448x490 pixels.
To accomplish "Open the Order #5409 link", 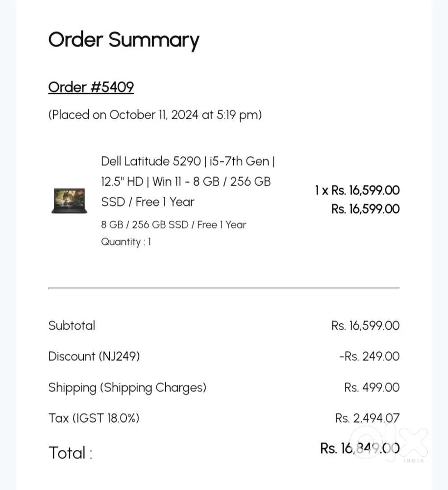I will (91, 87).
